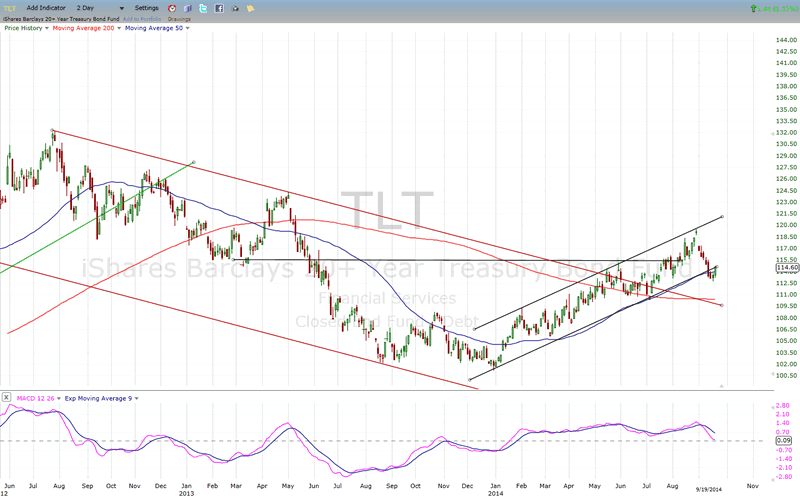Click the camera snapshot icon
This screenshot has width=800, height=496.
click(x=232, y=7)
